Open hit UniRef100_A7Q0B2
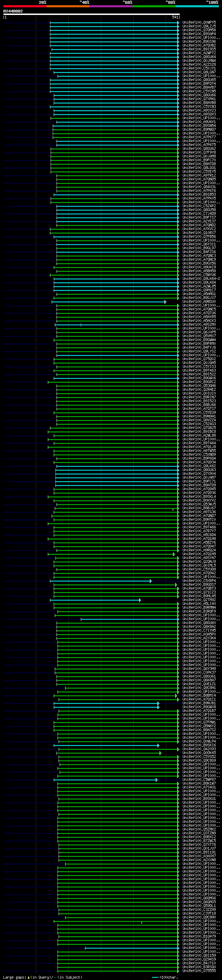222x980 pixels. [x=199, y=45]
